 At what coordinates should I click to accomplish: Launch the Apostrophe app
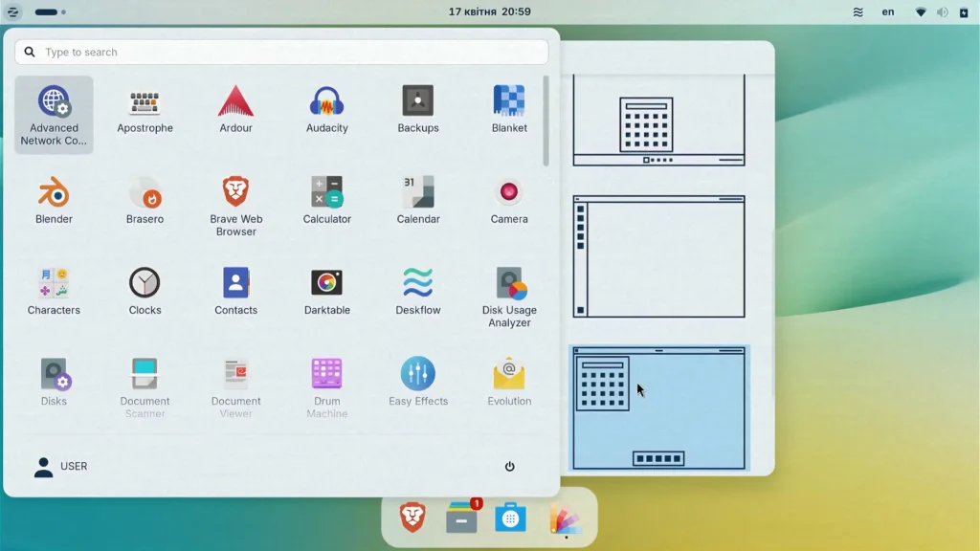coord(145,110)
